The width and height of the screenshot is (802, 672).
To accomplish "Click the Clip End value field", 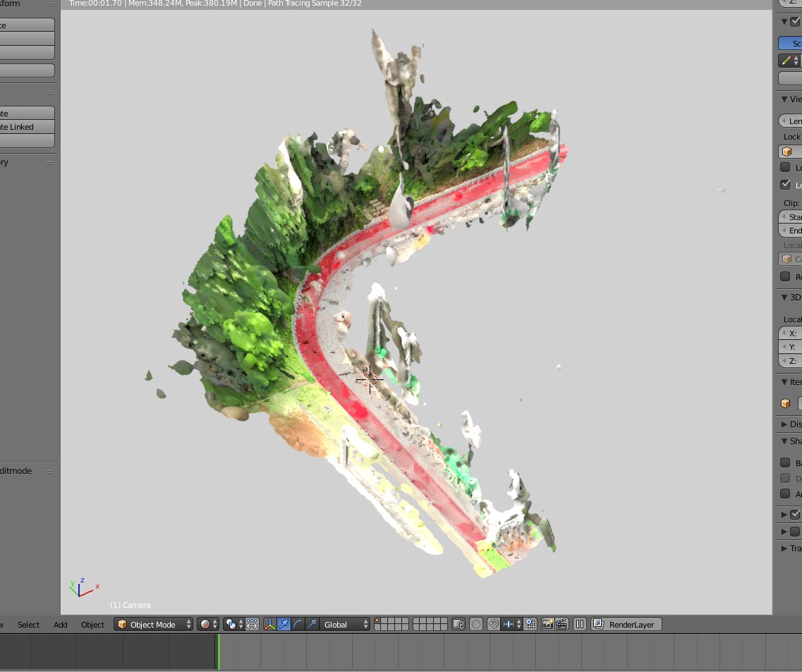I will (791, 231).
